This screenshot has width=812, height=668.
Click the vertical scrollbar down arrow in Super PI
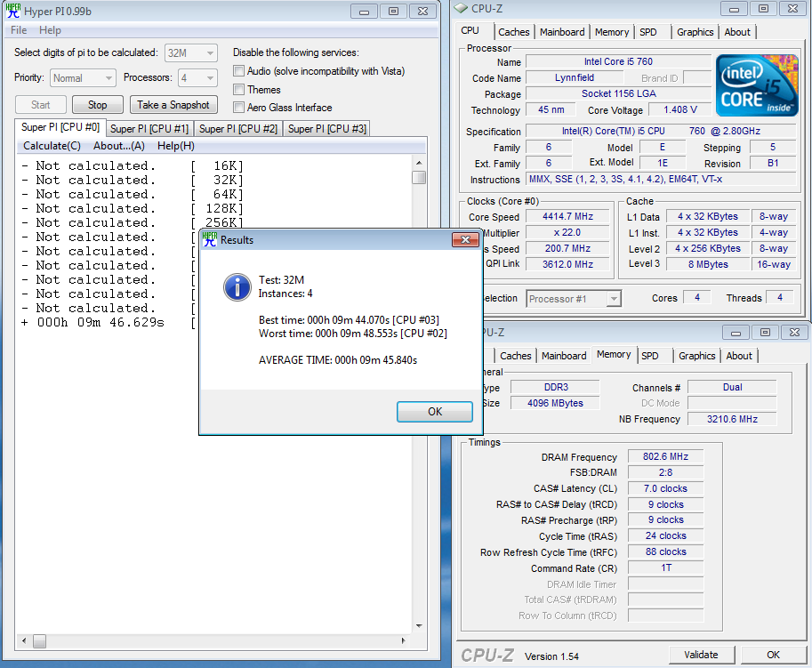coord(419,626)
